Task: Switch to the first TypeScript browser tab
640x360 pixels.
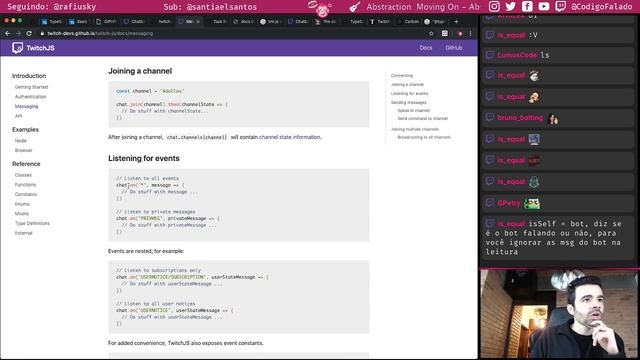Action: tap(52, 22)
